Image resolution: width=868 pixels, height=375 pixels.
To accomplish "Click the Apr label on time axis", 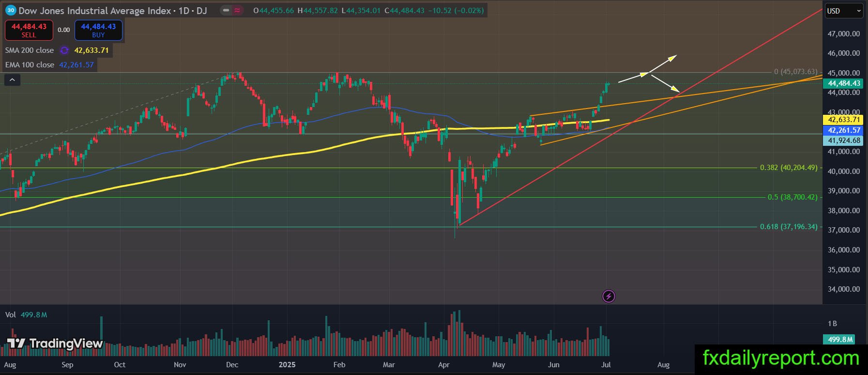I will point(443,365).
